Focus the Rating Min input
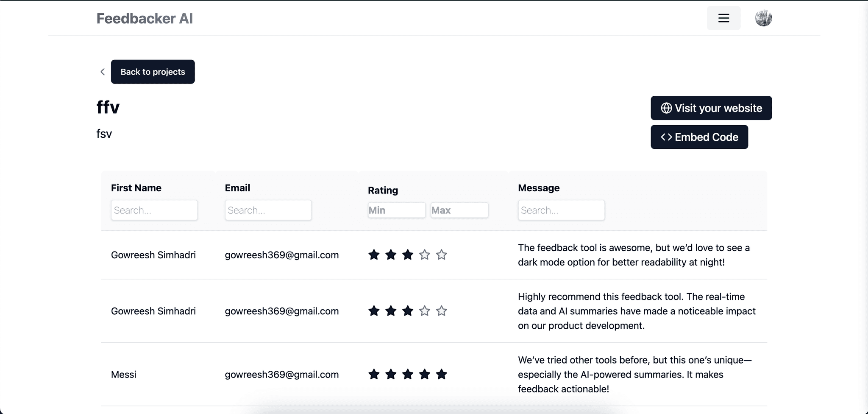The height and width of the screenshot is (414, 868). (397, 210)
